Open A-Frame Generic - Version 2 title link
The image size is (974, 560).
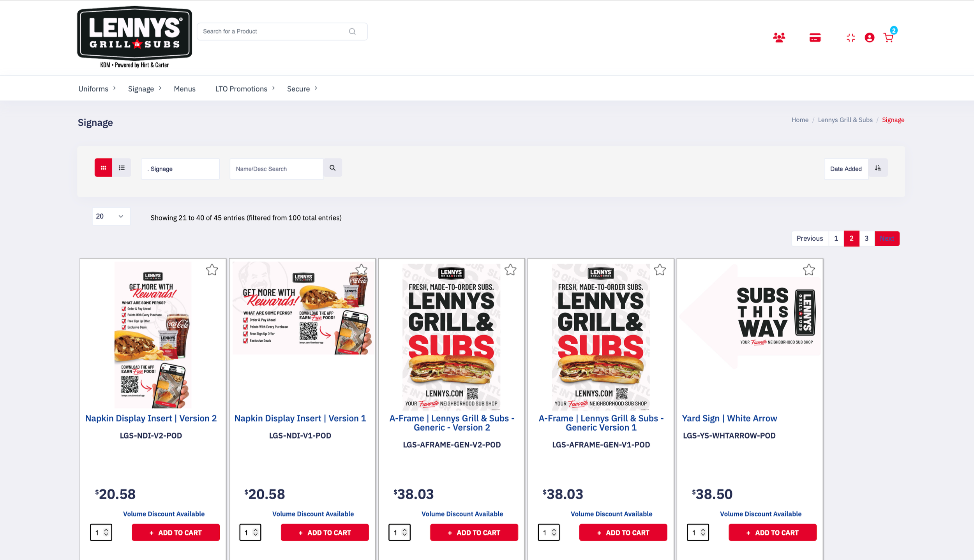coord(452,423)
